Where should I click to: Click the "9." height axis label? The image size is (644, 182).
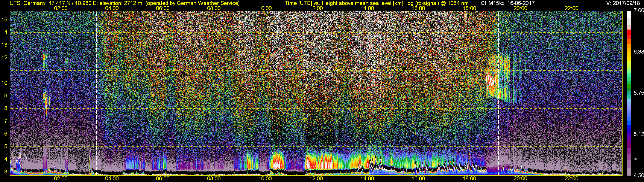6,96
